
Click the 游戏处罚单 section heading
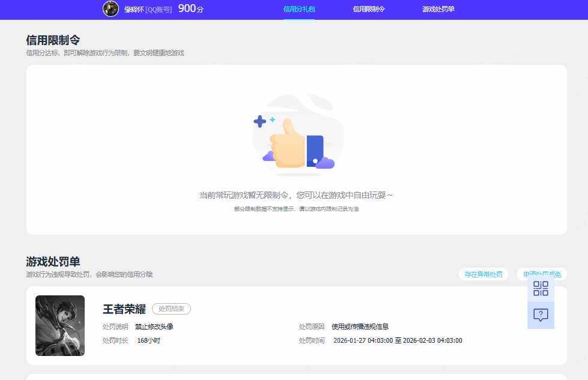[x=53, y=262]
